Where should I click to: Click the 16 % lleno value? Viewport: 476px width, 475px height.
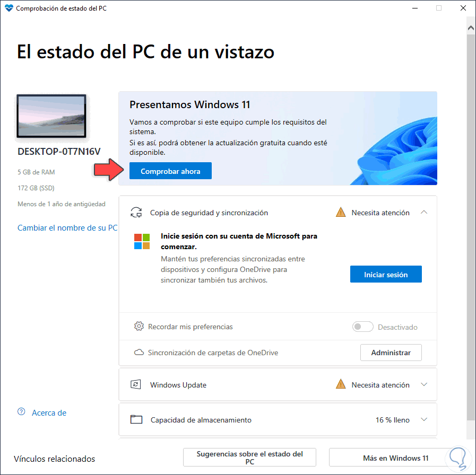[x=393, y=420]
